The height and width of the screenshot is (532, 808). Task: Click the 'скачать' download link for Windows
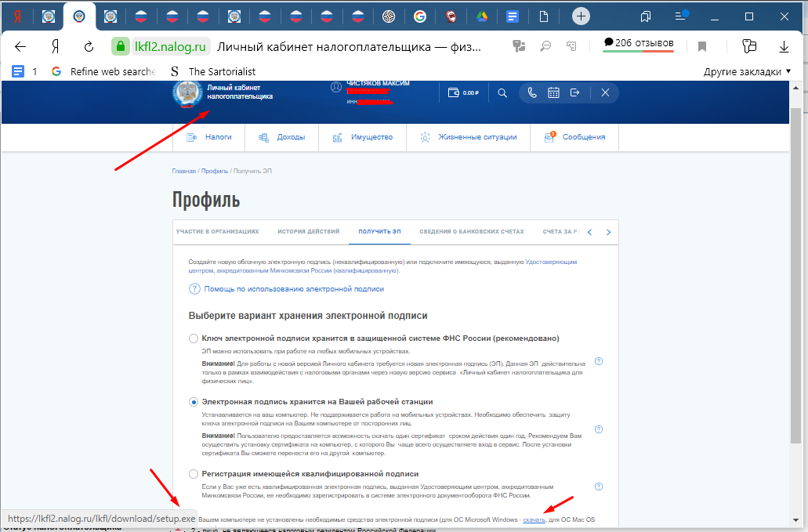coord(534,519)
